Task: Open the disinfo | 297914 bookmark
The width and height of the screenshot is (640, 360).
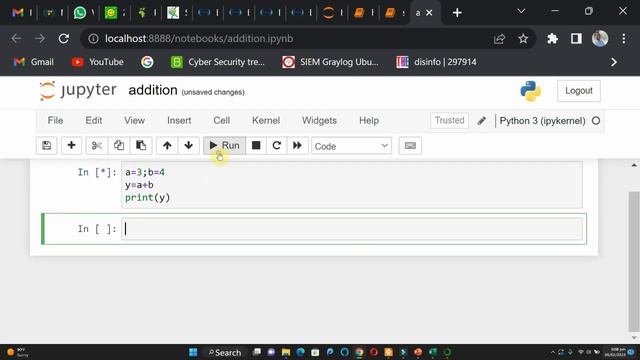Action: (436, 62)
